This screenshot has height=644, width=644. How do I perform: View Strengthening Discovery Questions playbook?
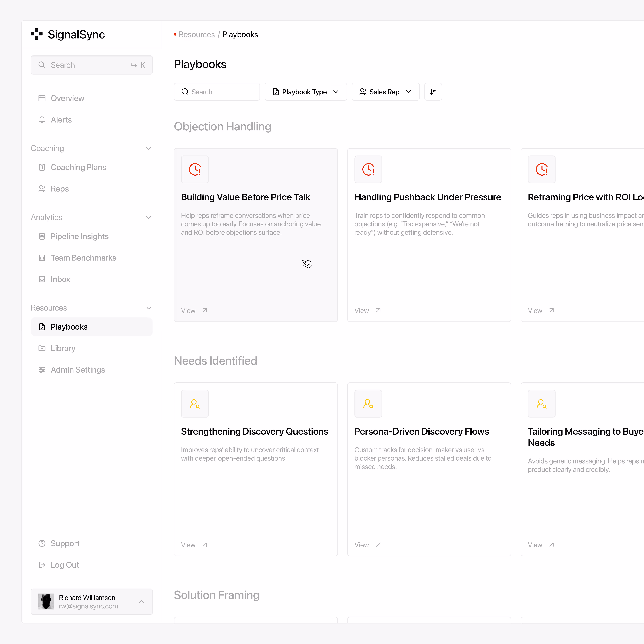click(194, 545)
